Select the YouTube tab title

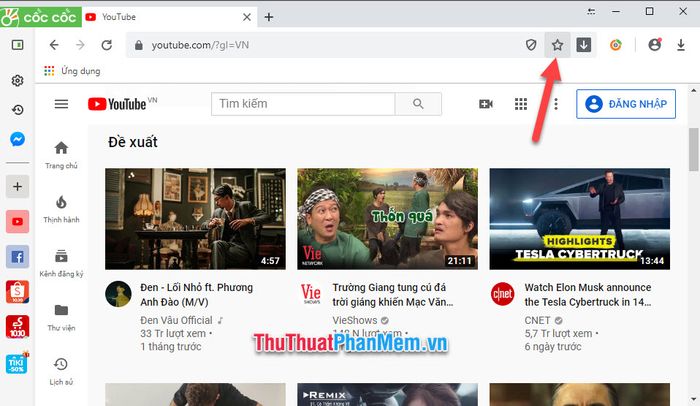[119, 17]
